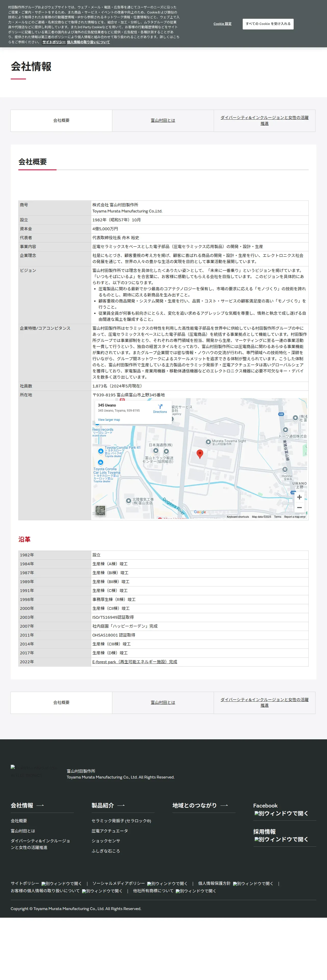Click new-window icon after ソーシャルメディアポリシー
This screenshot has width=327, height=980.
(x=167, y=884)
